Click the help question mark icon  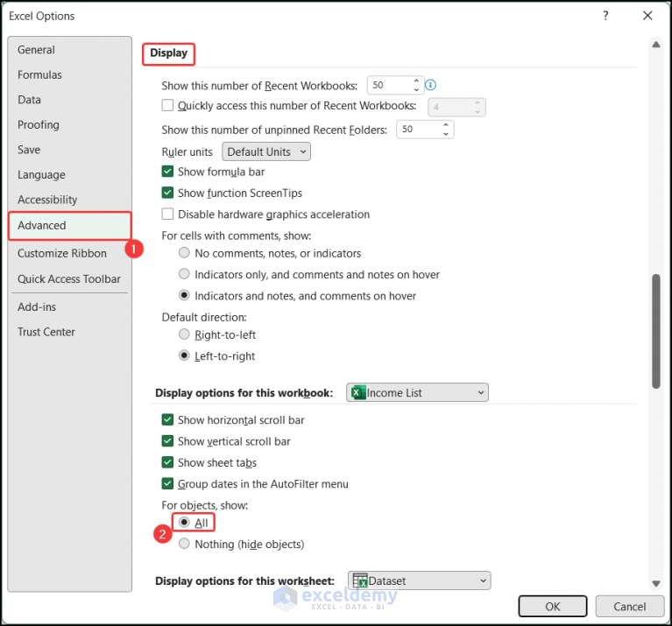point(605,16)
